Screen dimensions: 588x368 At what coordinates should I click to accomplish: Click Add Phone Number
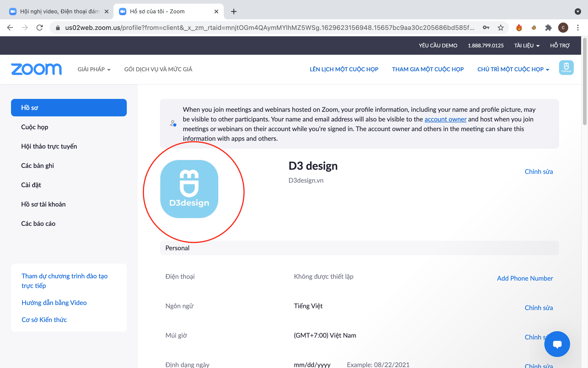pyautogui.click(x=525, y=278)
